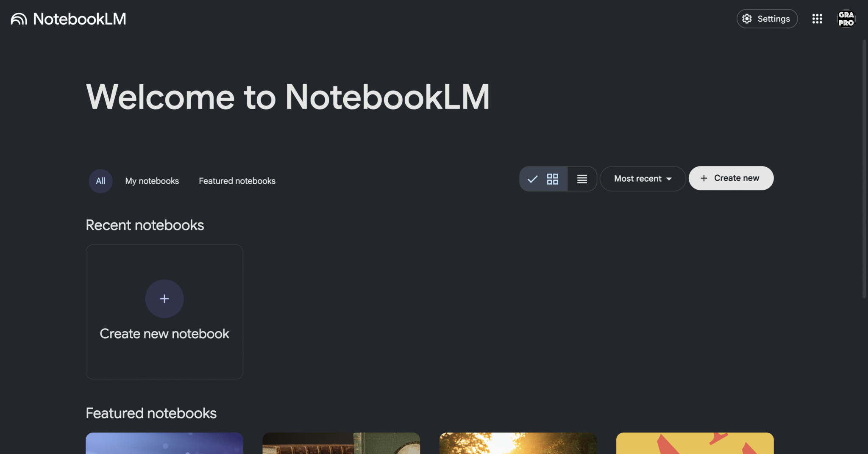Switch to the Featured notebooks tab
868x454 pixels.
point(236,181)
